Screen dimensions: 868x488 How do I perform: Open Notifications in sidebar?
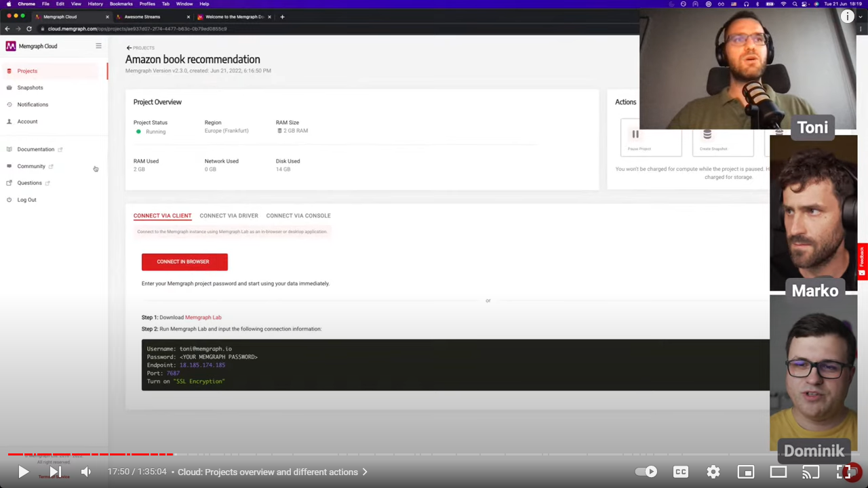pyautogui.click(x=33, y=104)
